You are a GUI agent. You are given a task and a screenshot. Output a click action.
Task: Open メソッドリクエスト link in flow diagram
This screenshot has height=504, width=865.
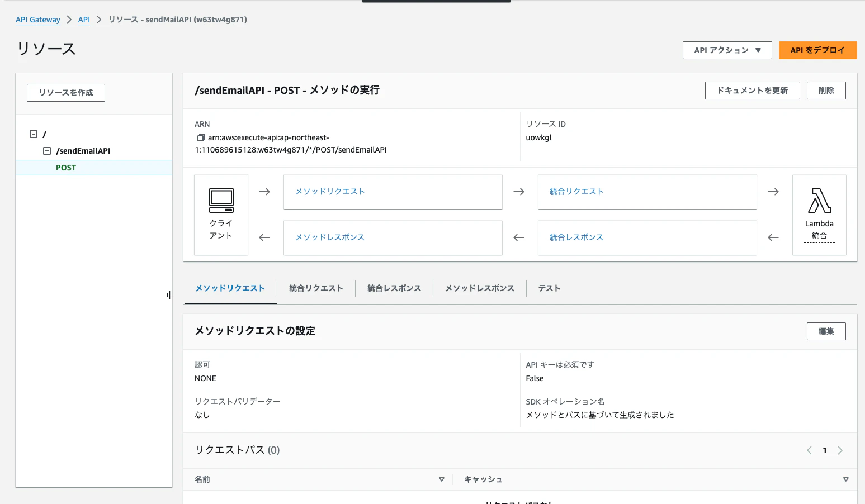point(330,192)
